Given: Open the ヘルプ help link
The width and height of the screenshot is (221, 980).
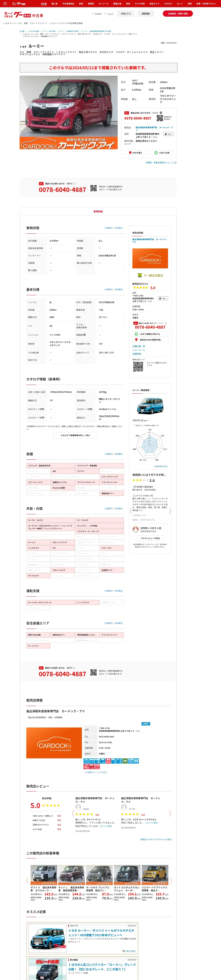Looking at the screenshot, I should coord(110,14).
